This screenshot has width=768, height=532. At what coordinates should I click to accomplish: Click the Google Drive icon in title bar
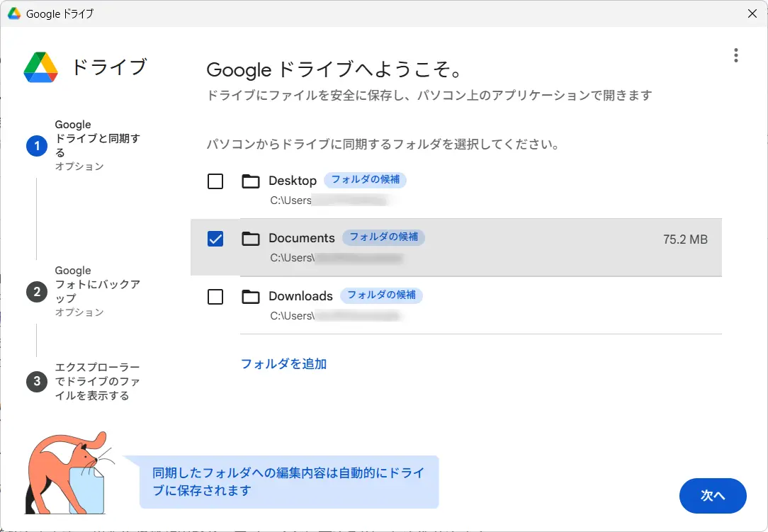click(x=14, y=13)
